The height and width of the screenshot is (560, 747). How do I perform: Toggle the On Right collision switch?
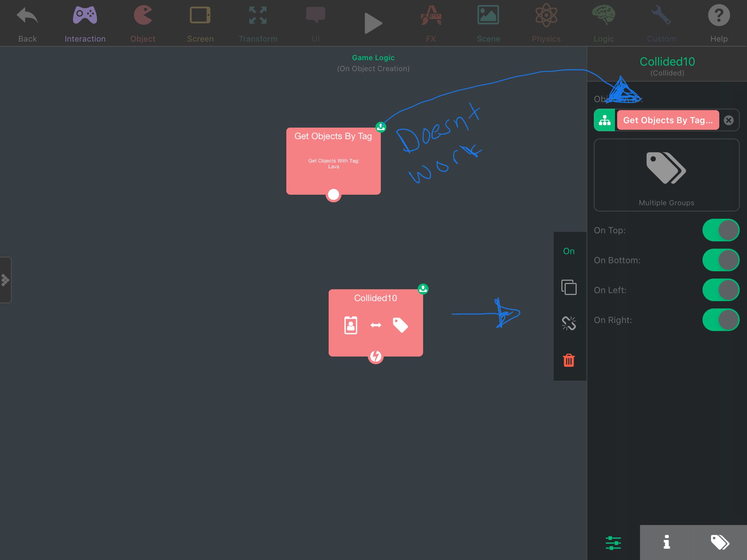(721, 320)
